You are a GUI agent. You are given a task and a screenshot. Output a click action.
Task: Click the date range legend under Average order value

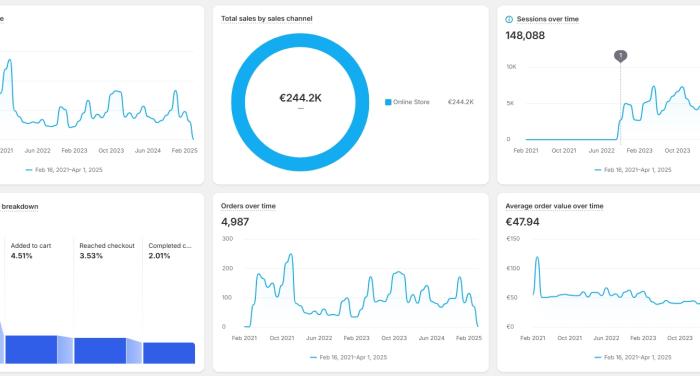[x=633, y=357]
